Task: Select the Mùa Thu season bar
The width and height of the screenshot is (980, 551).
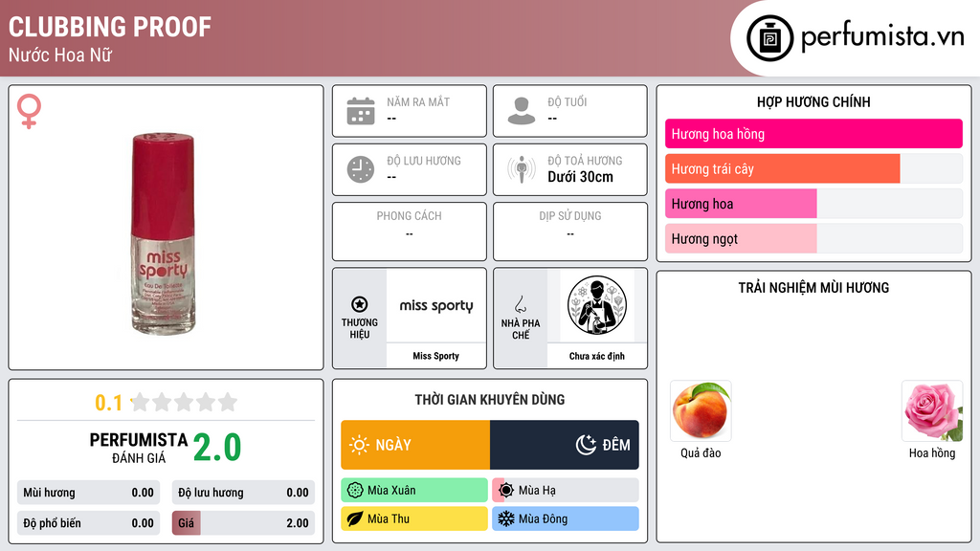Action: point(414,518)
